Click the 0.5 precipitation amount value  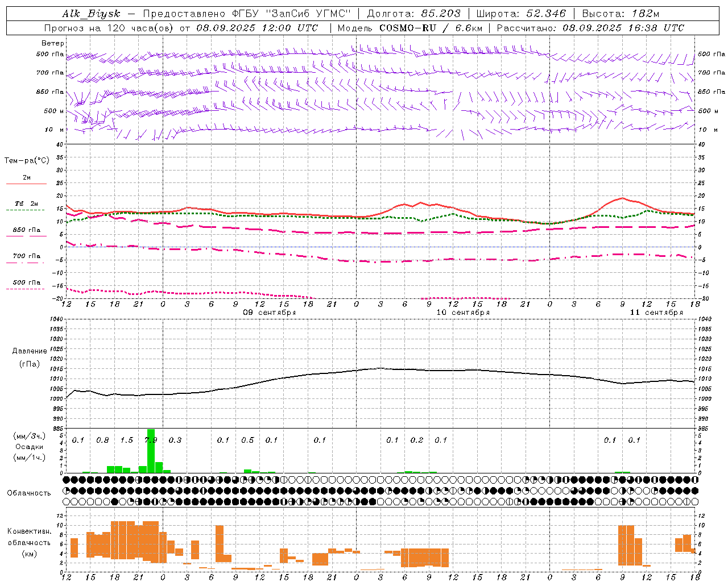[x=247, y=440]
